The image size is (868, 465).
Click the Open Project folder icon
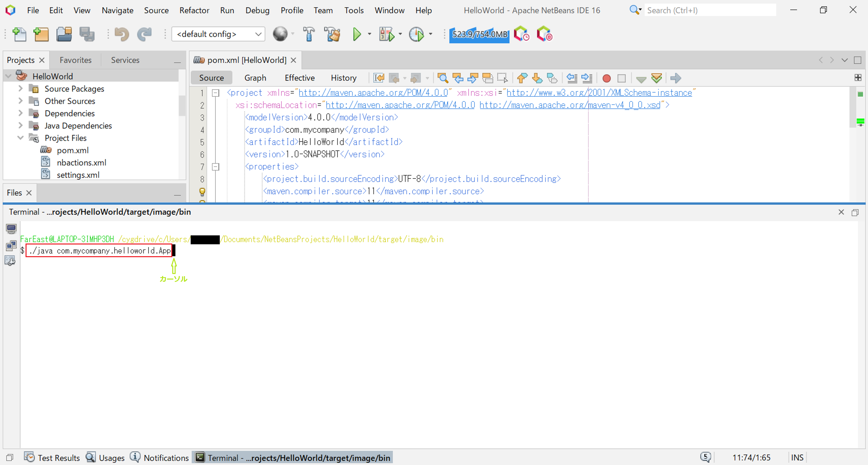(x=64, y=34)
